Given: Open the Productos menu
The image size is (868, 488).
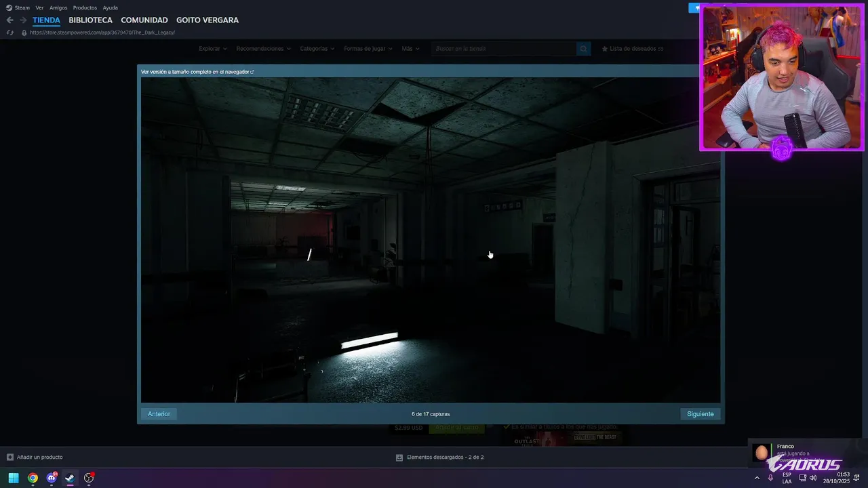Looking at the screenshot, I should tap(85, 7).
